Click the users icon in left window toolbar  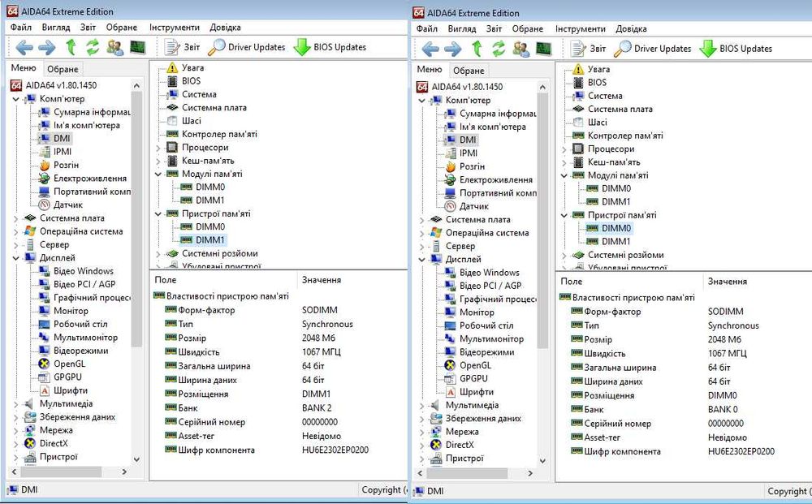point(115,48)
